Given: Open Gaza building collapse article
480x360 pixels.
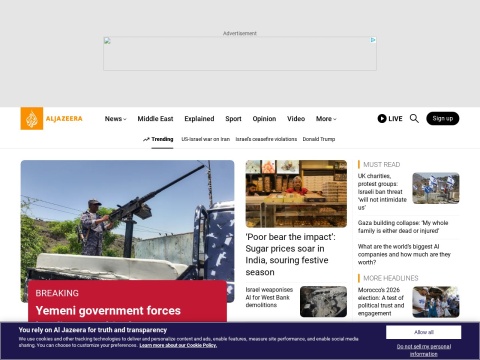Looking at the screenshot, I should click(x=403, y=227).
